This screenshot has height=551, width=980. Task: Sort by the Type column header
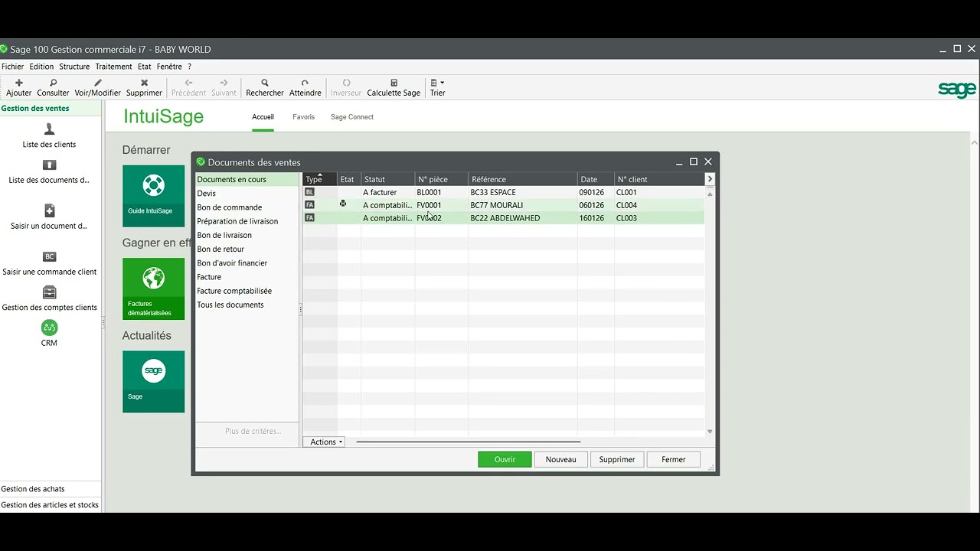[320, 179]
